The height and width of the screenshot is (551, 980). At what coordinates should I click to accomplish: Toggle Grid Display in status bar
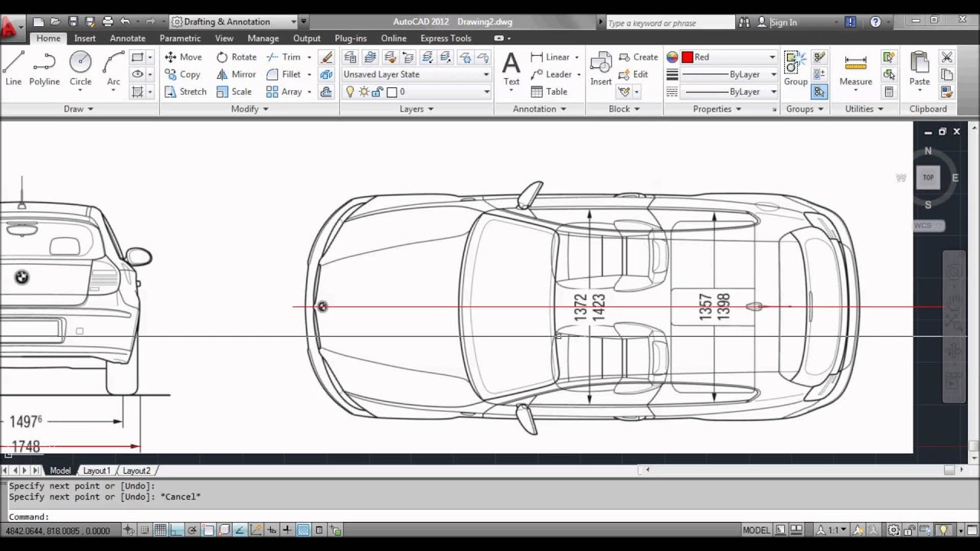tap(161, 530)
